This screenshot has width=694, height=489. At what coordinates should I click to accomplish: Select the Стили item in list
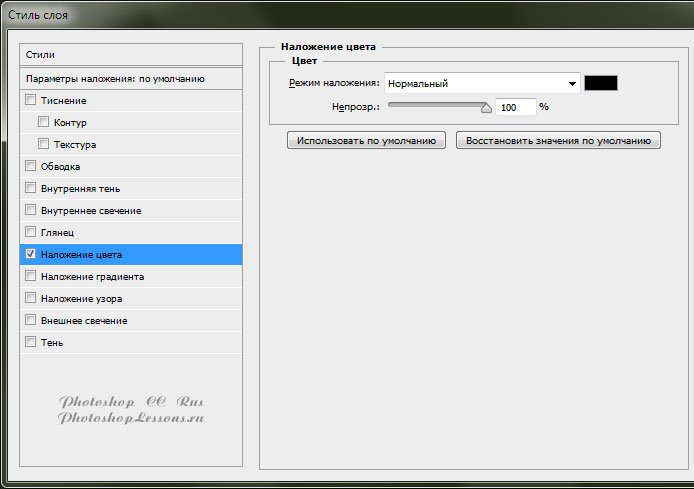[131, 54]
